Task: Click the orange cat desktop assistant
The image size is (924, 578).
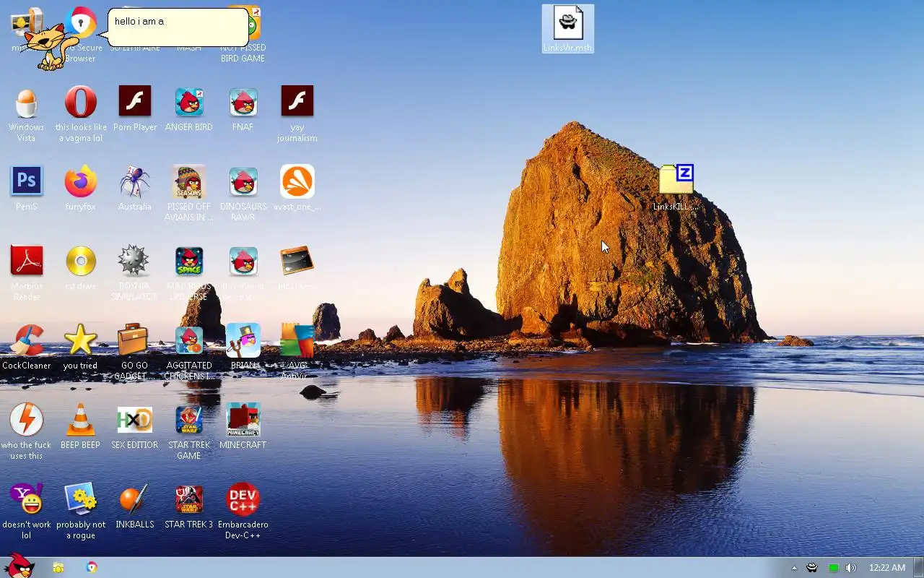Action: (x=51, y=47)
